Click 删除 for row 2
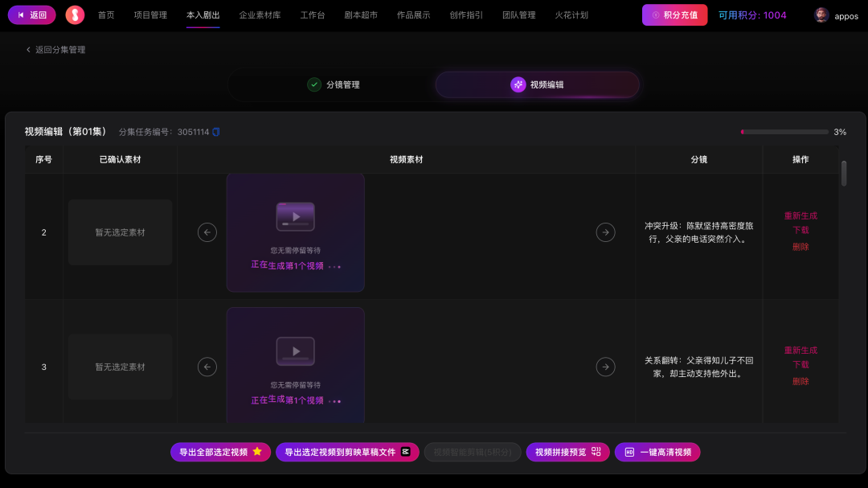Image resolution: width=868 pixels, height=488 pixels. click(x=800, y=247)
